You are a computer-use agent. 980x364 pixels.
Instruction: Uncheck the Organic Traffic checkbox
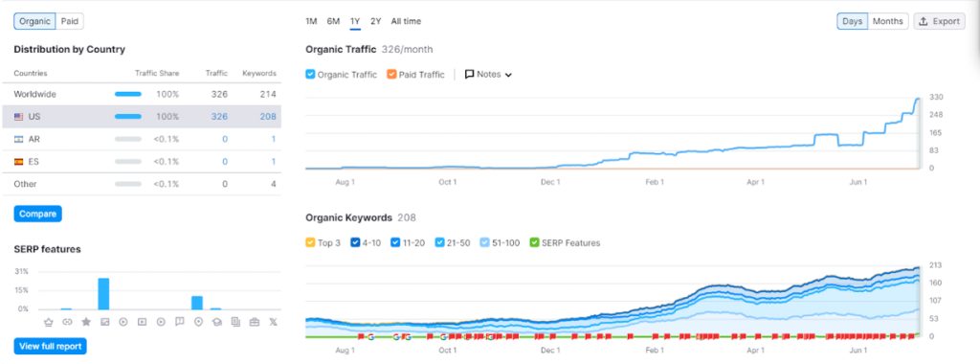click(x=311, y=75)
